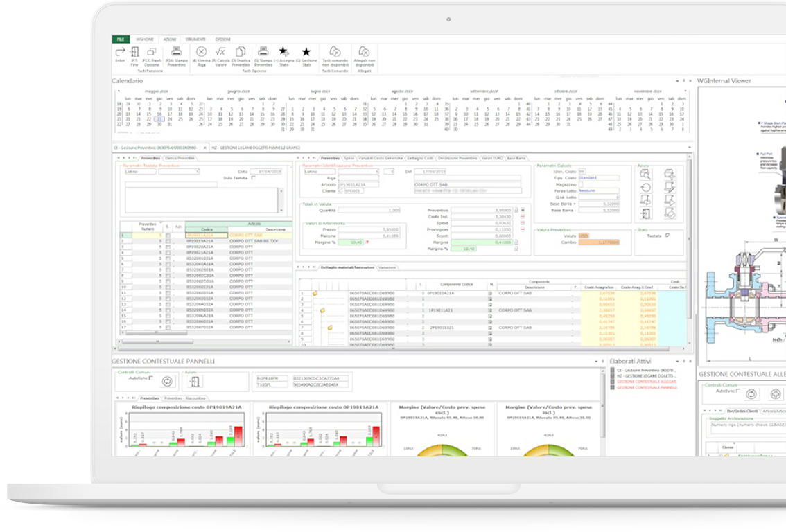Click the sync icon in Gestione Contestuale Pannelli

click(x=167, y=382)
